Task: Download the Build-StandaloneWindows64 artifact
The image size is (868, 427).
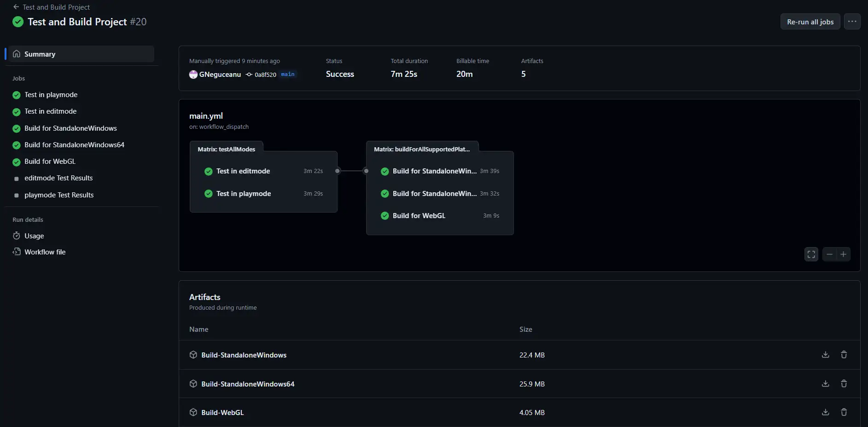Action: coord(826,383)
